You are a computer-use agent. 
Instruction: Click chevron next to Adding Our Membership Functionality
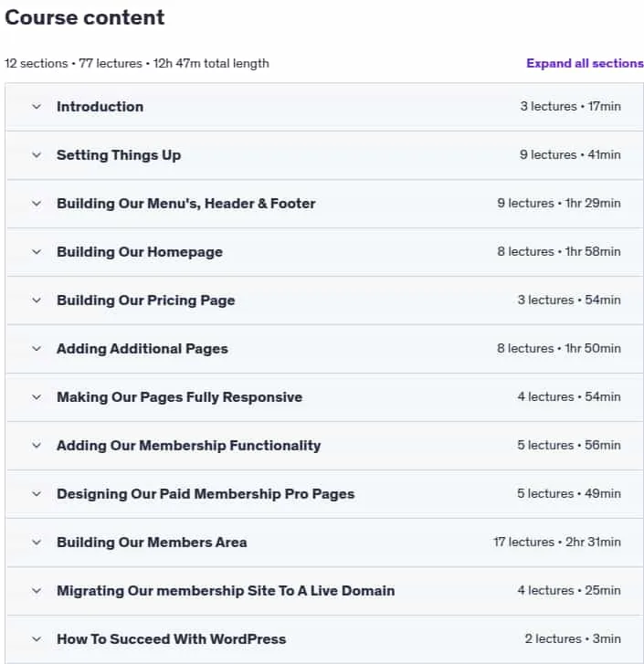(37, 446)
